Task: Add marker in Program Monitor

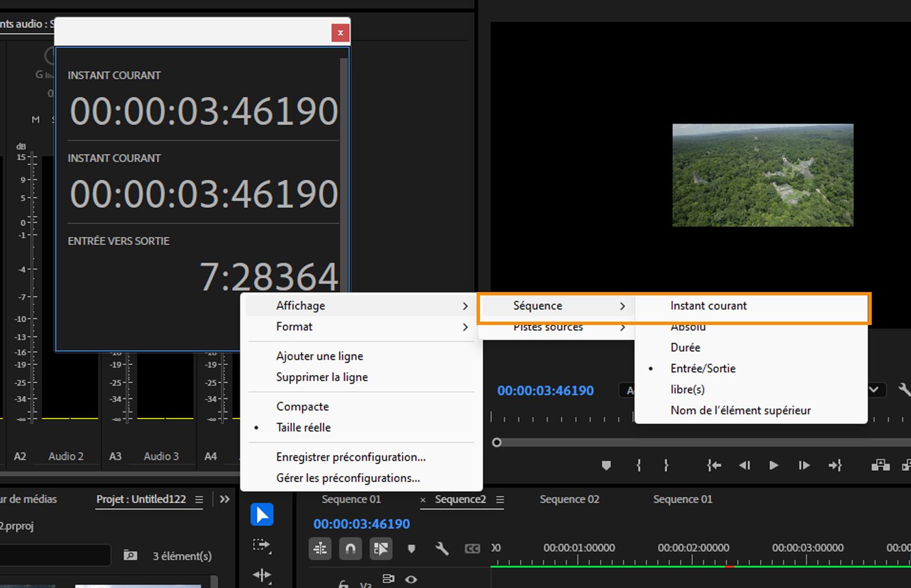Action: 606,466
